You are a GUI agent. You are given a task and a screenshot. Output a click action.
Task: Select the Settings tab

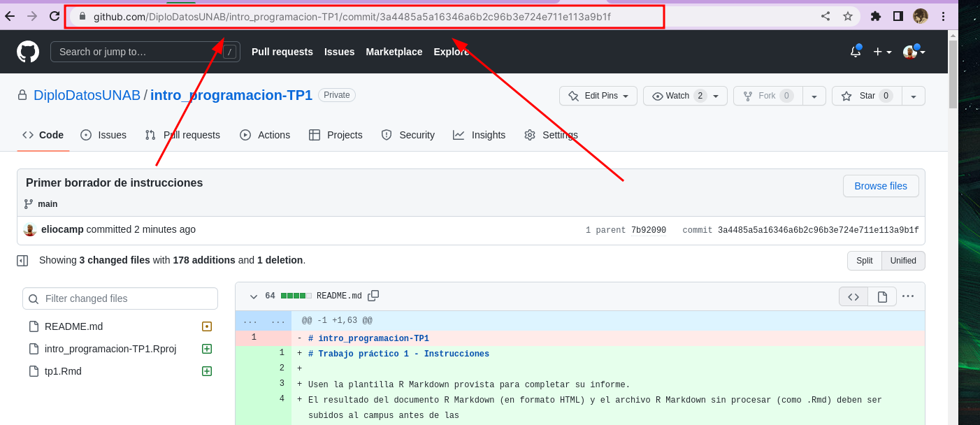pyautogui.click(x=551, y=135)
